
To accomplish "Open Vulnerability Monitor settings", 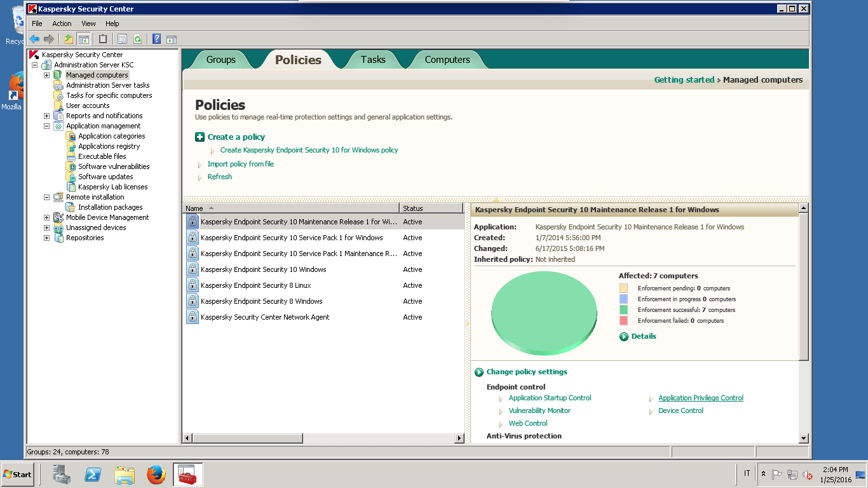I will click(x=539, y=410).
